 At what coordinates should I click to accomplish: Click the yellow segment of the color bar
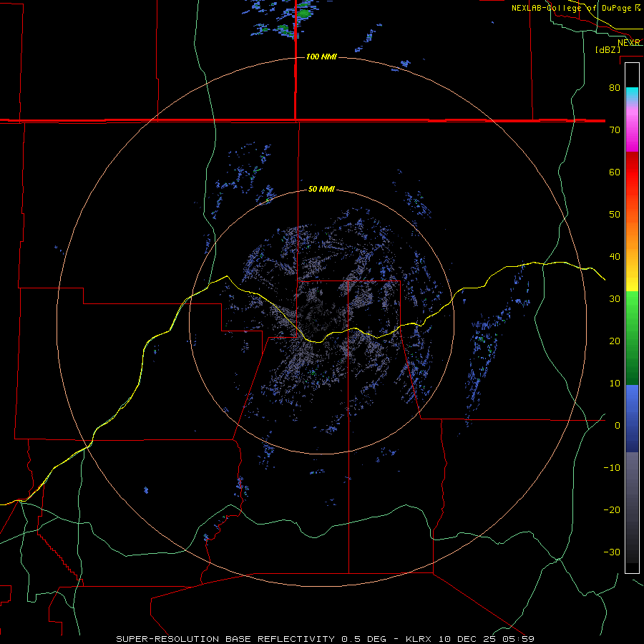(632, 279)
